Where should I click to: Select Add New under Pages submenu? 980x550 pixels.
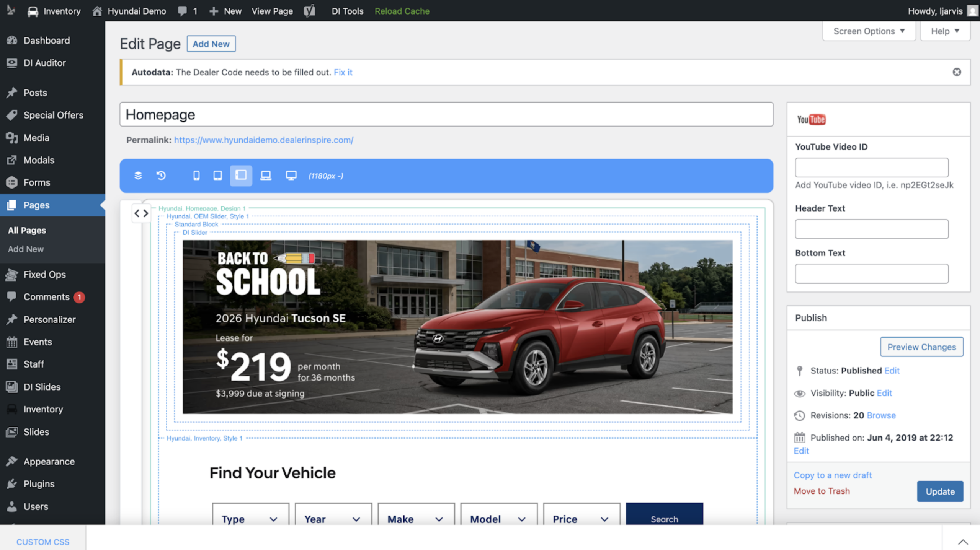[26, 249]
